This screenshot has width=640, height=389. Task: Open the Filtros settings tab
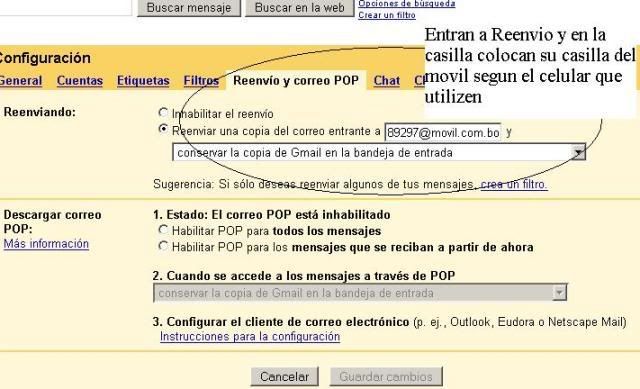(201, 81)
